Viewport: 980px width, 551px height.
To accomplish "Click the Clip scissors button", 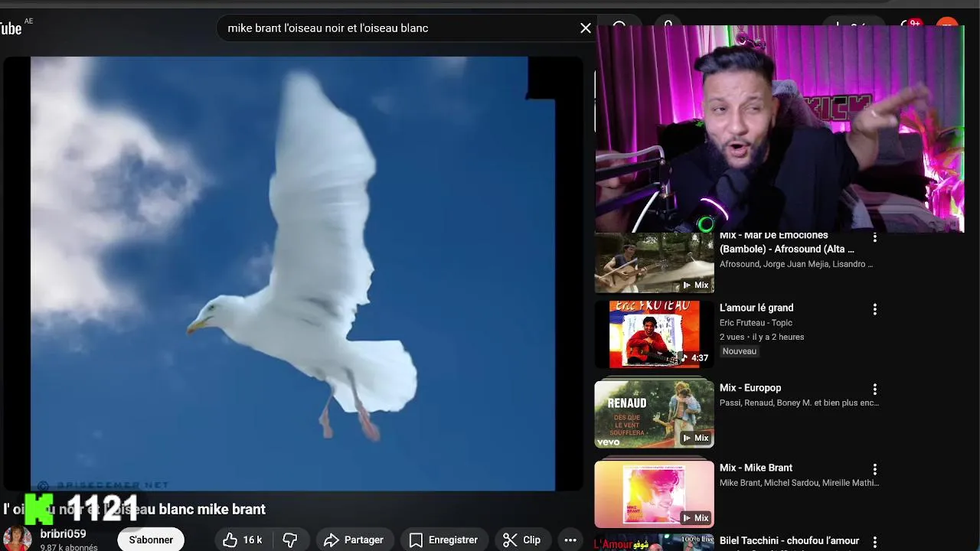I will tap(521, 540).
